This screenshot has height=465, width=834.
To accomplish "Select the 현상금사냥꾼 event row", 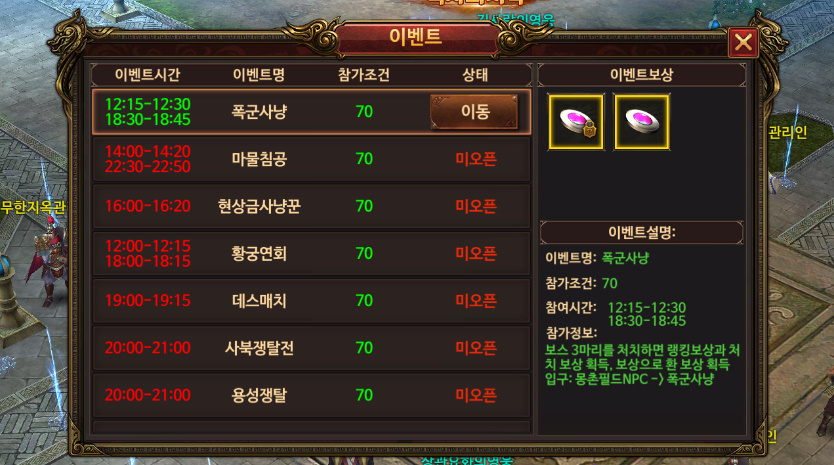I will click(311, 206).
